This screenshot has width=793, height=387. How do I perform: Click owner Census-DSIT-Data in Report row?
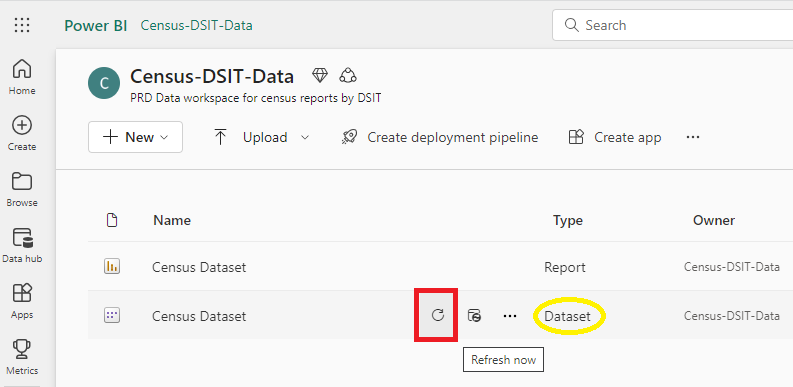[x=732, y=267]
